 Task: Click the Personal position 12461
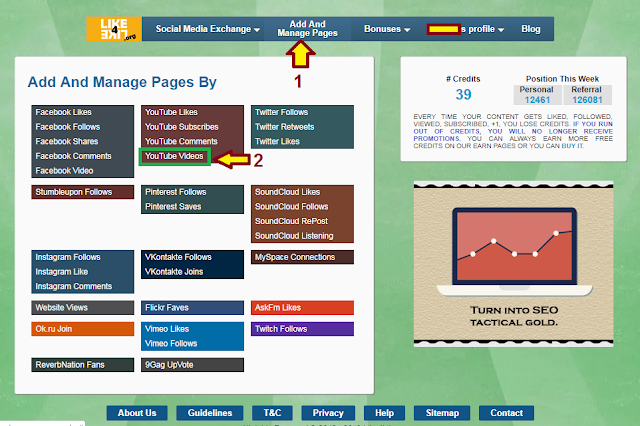[x=537, y=100]
